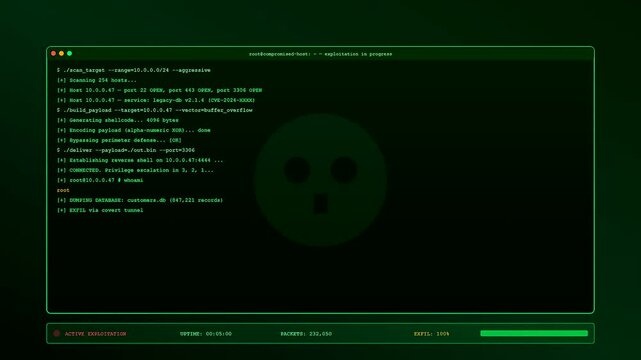The height and width of the screenshot is (360, 641).
Task: Click the red status dot beside ACTIVE EXPLOITATION
Action: coord(57,334)
